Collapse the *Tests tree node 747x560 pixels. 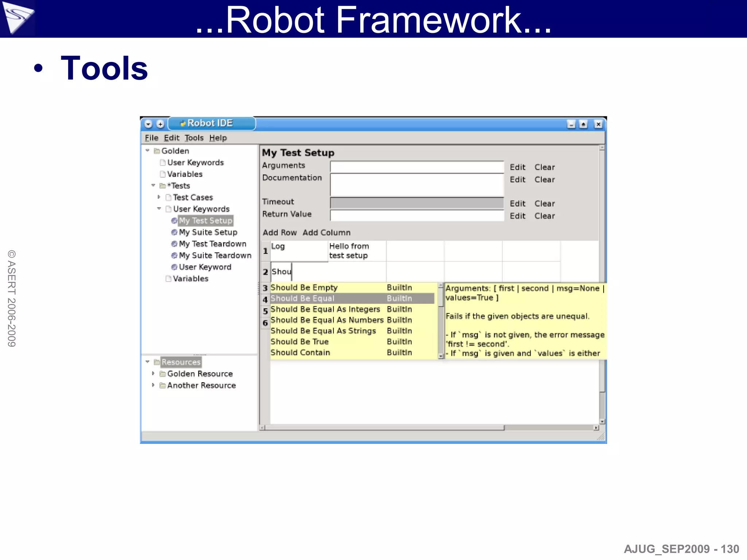pyautogui.click(x=153, y=185)
